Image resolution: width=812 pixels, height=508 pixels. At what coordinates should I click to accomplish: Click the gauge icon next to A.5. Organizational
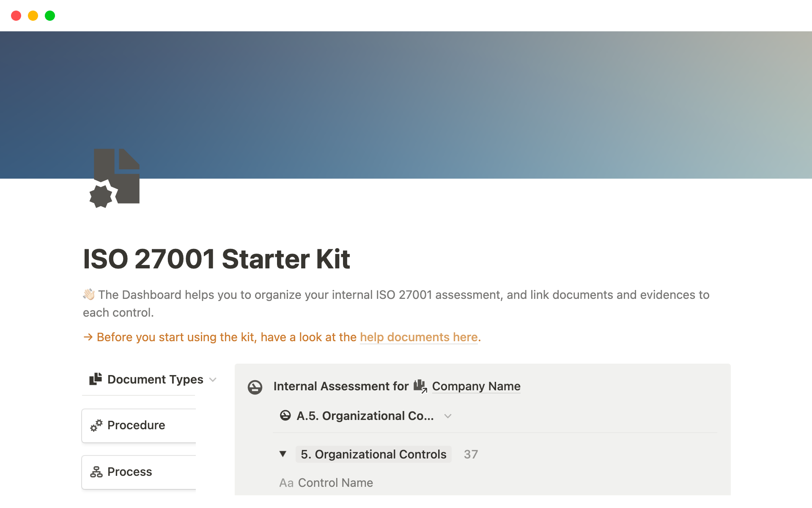[x=285, y=416]
